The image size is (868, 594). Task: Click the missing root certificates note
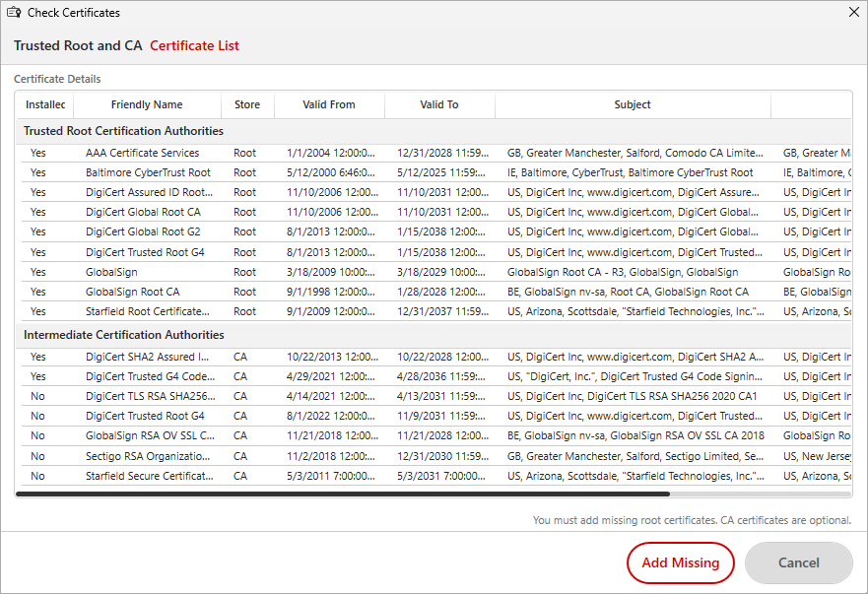tap(692, 520)
